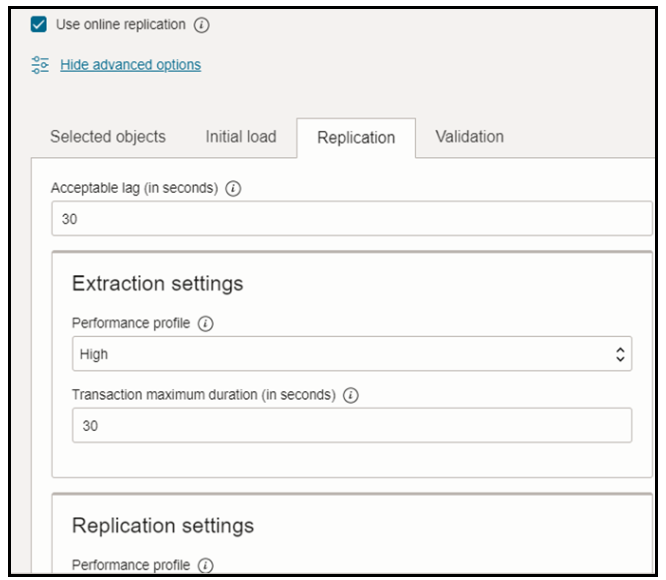Uncheck the Use online replication checkbox
Viewport: 666px width, 580px height.
[x=39, y=25]
